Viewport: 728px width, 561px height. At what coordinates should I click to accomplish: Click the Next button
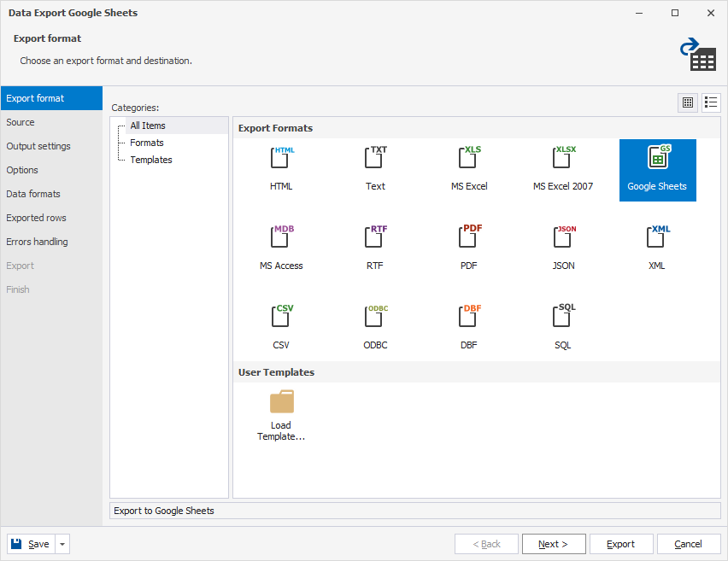[554, 544]
